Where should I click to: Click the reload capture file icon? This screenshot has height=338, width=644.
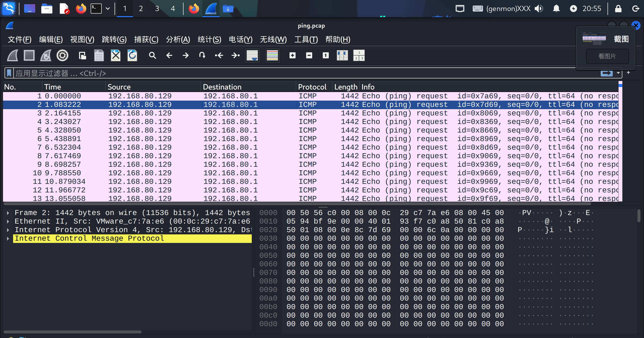pyautogui.click(x=132, y=55)
